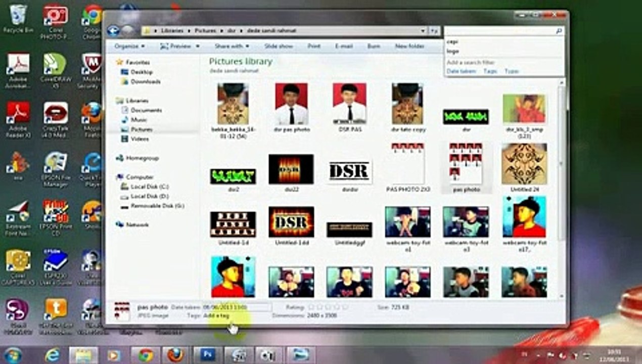Image resolution: width=642 pixels, height=364 pixels.
Task: Select Documents library in navigation pane
Action: tap(142, 110)
